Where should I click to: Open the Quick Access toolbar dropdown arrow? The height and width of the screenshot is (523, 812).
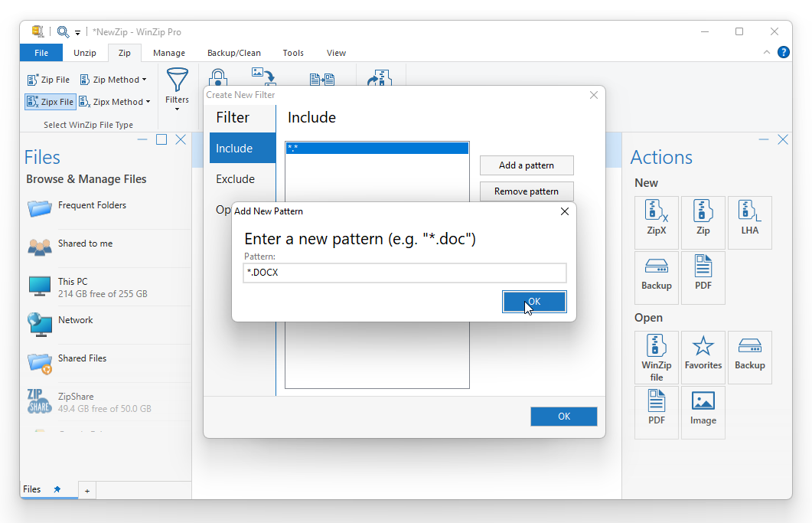pyautogui.click(x=77, y=33)
